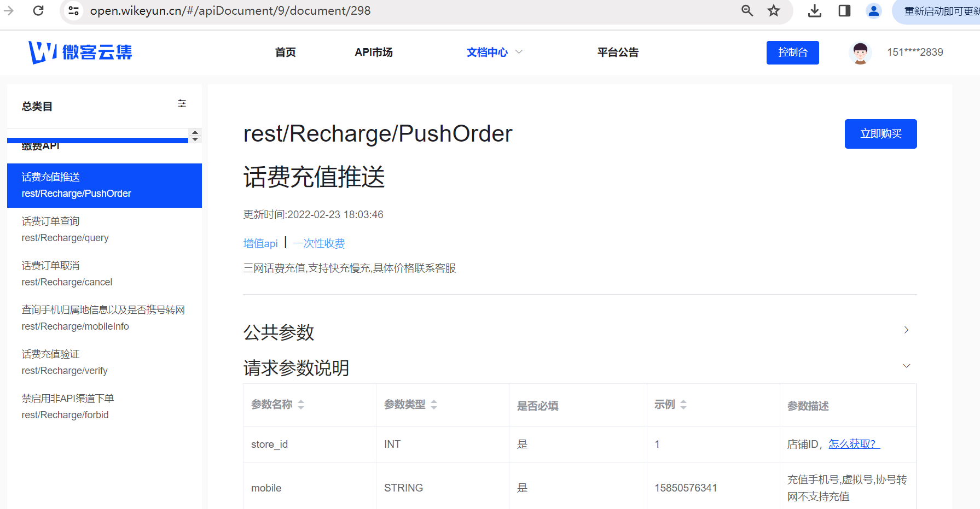Click the 立即购买 button
Viewport: 980px width, 509px height.
[x=880, y=134]
